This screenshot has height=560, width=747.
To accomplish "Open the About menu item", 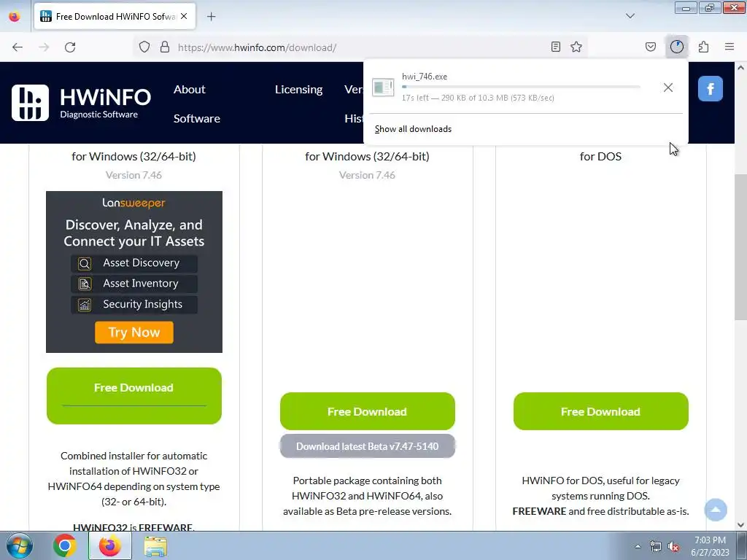I will pyautogui.click(x=189, y=90).
